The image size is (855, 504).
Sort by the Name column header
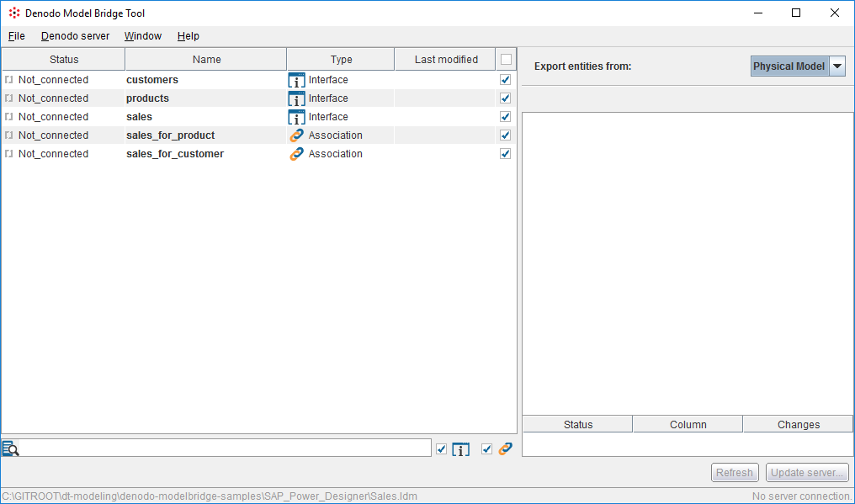tap(206, 60)
